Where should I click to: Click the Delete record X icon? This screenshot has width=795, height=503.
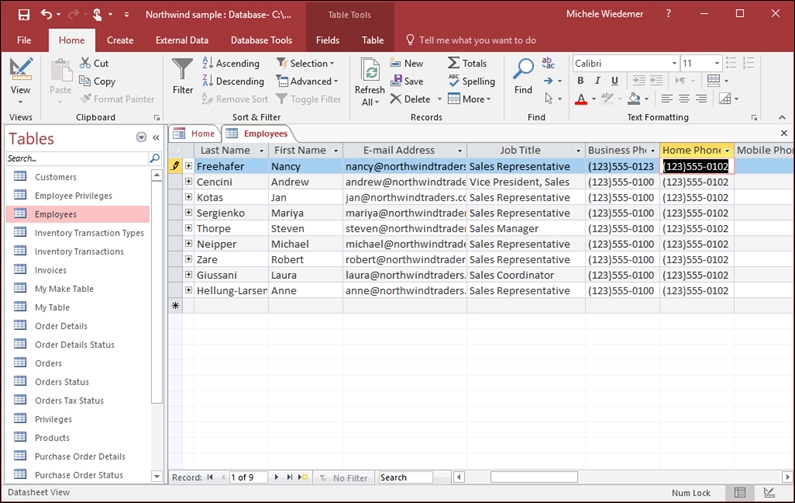[395, 99]
